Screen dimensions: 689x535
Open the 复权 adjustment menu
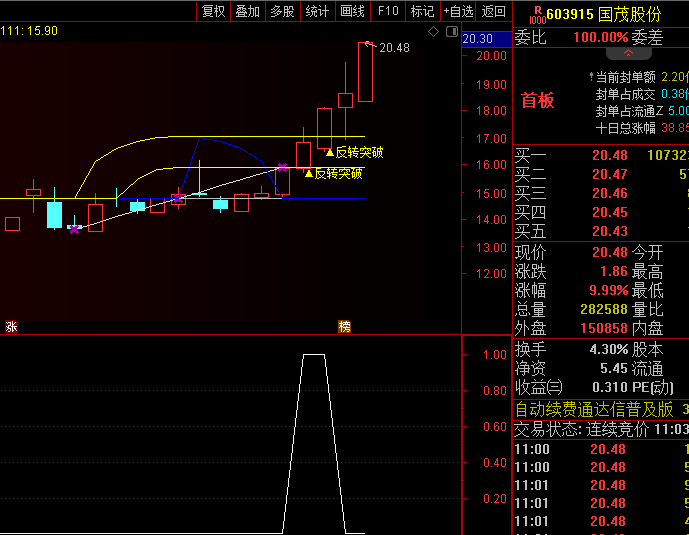pos(213,11)
